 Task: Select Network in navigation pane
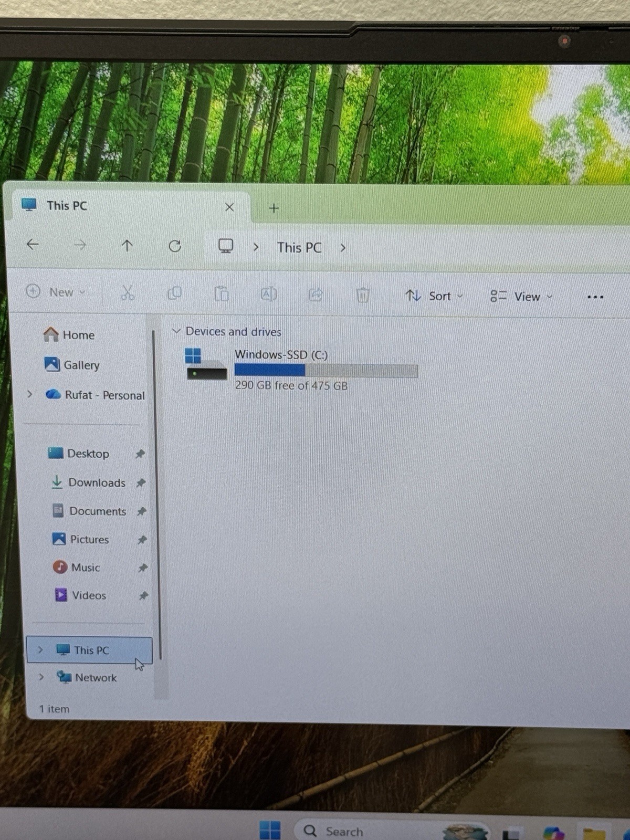(x=87, y=677)
